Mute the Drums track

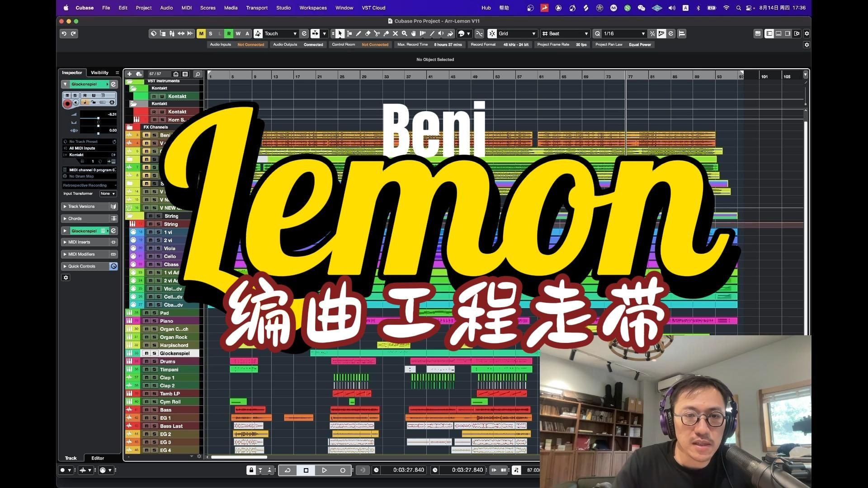click(x=147, y=361)
